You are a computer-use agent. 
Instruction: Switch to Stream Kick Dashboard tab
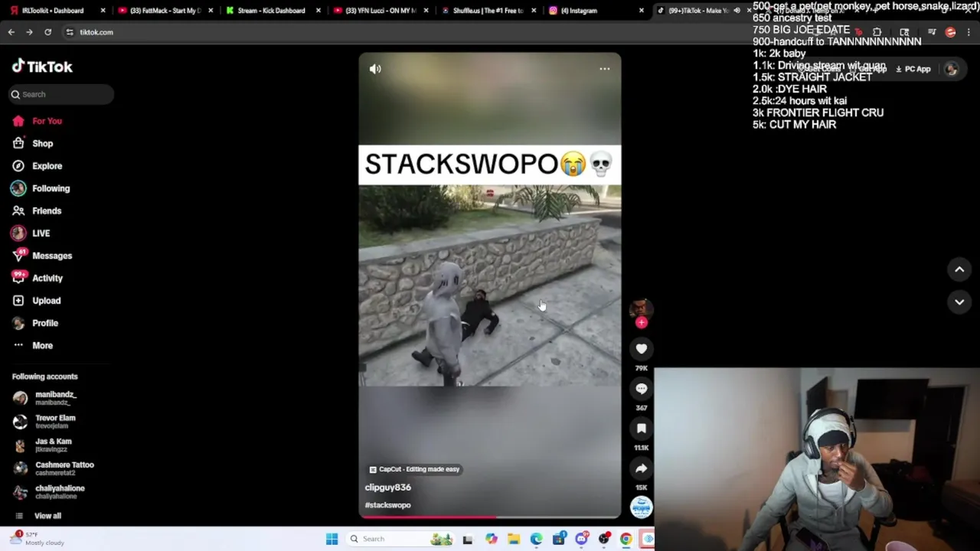click(x=272, y=11)
